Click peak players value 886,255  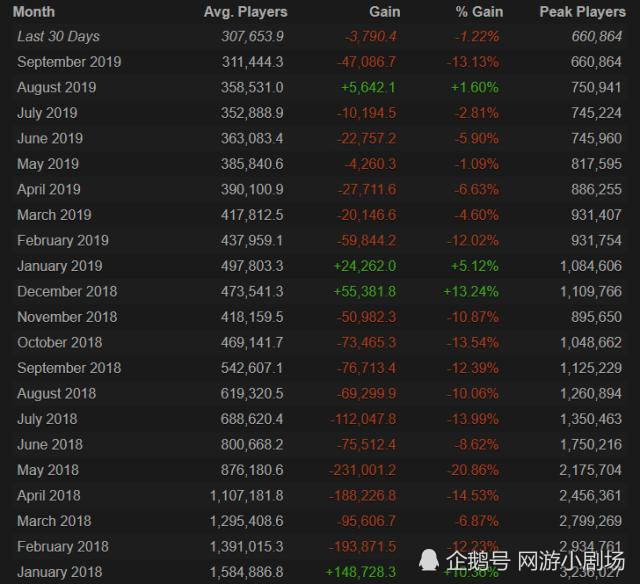point(596,190)
